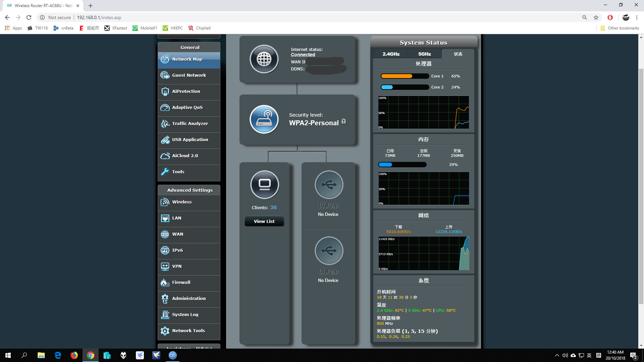Click the wireless router security icon
The image size is (644, 362).
click(264, 120)
